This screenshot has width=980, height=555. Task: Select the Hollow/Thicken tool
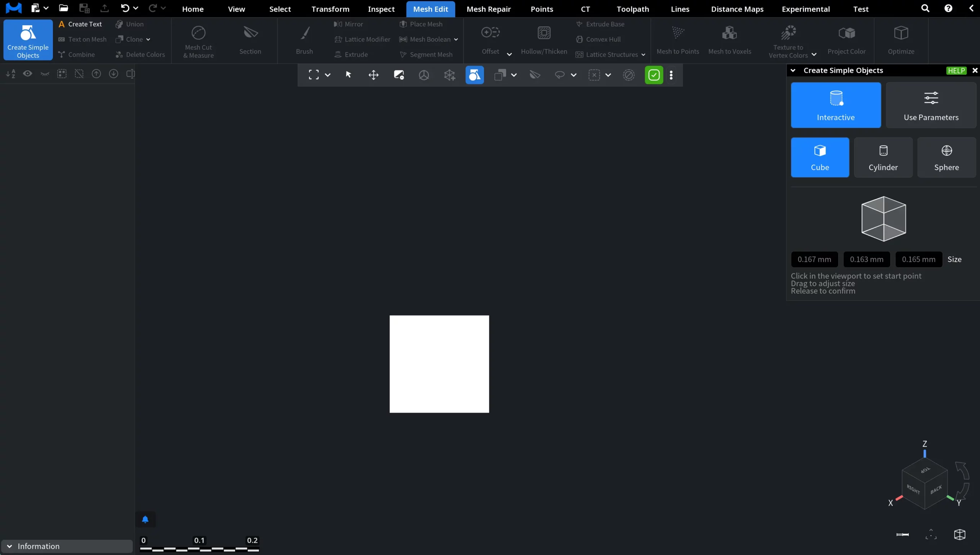click(544, 41)
